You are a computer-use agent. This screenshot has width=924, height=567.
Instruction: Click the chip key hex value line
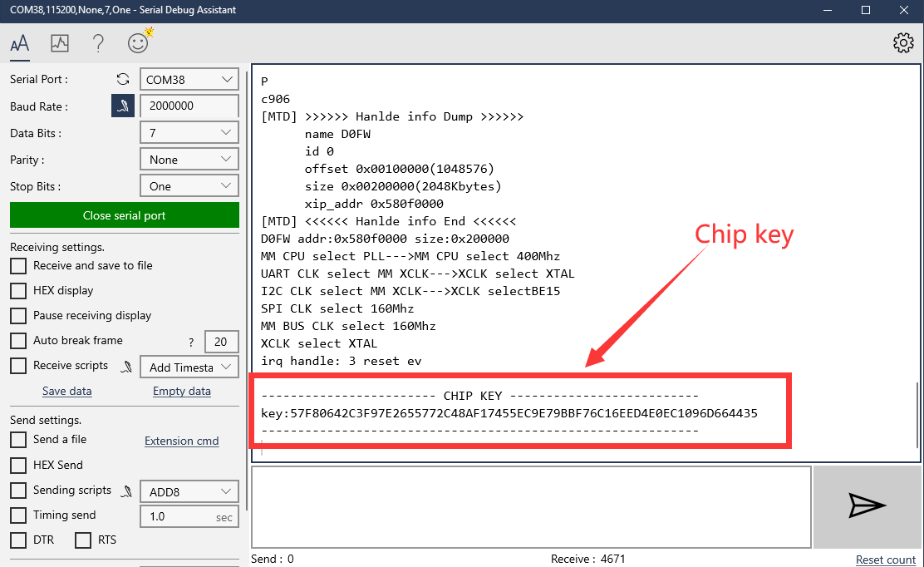point(509,413)
